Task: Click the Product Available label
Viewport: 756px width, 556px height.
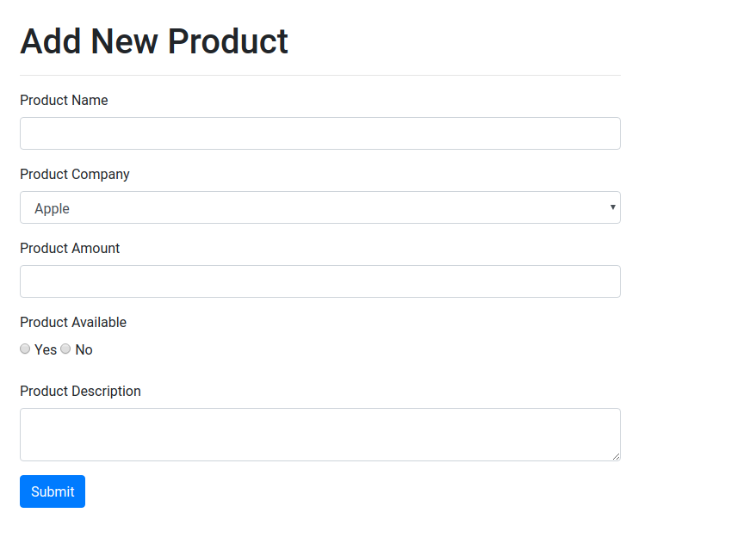Action: [72, 322]
